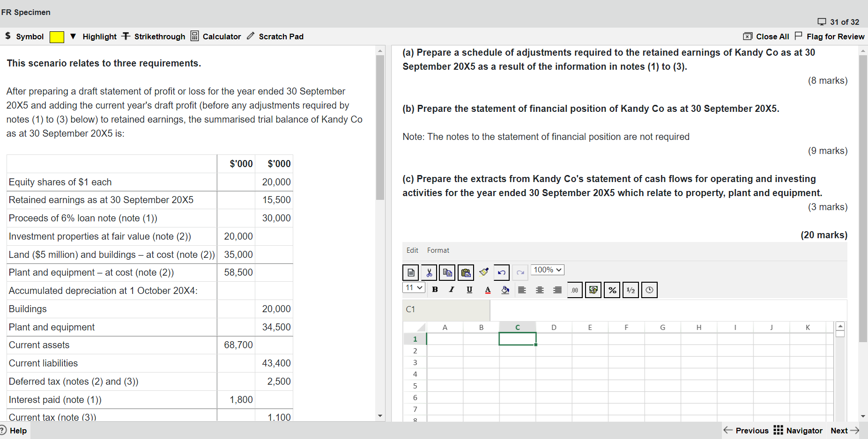Align cell text right
Image resolution: width=868 pixels, height=439 pixels.
tap(557, 290)
